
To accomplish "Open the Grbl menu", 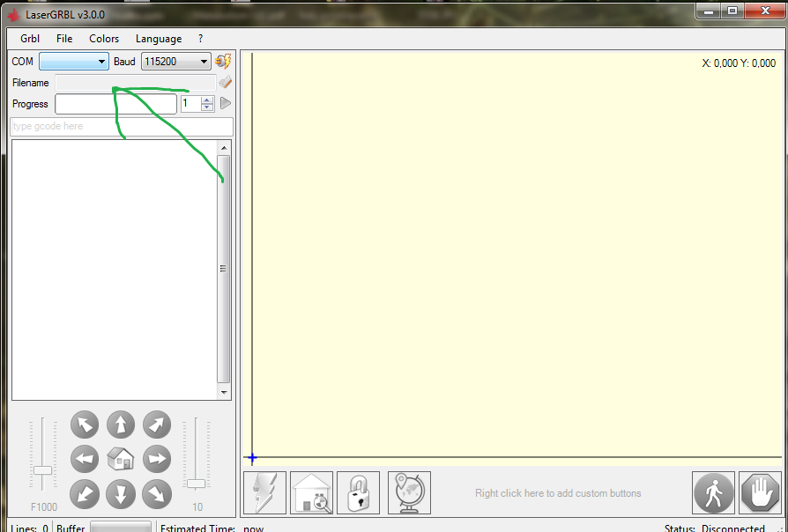I will [x=30, y=39].
